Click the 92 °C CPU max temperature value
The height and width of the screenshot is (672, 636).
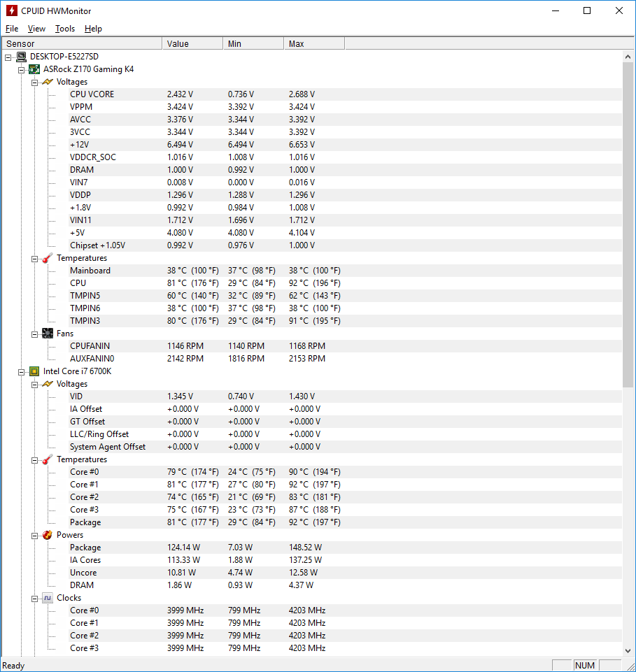314,283
